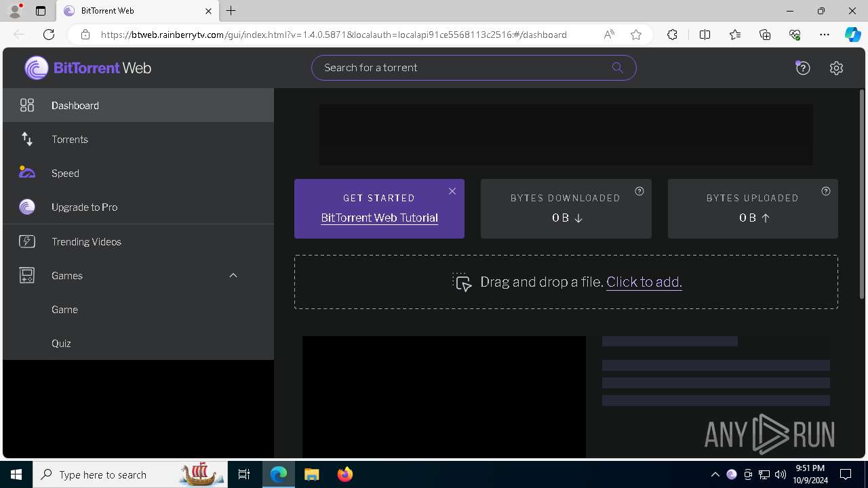Enable split screen view
868x488 pixels.
coord(705,35)
